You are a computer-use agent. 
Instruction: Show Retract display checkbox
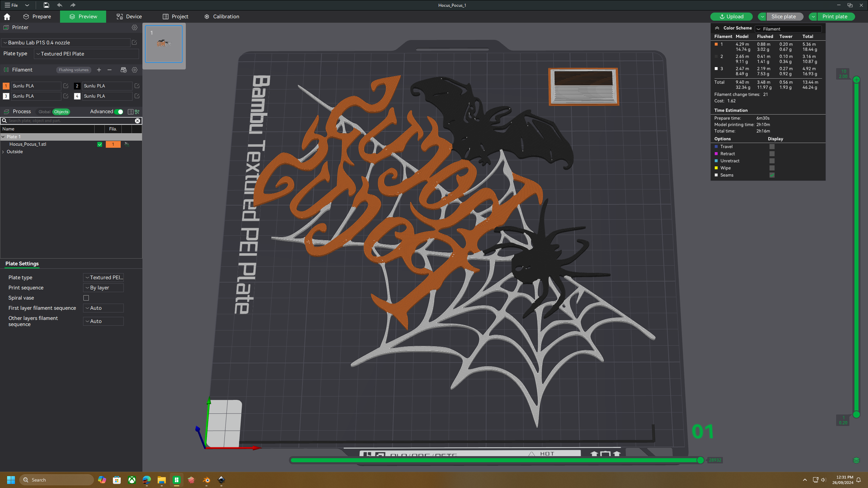coord(772,154)
